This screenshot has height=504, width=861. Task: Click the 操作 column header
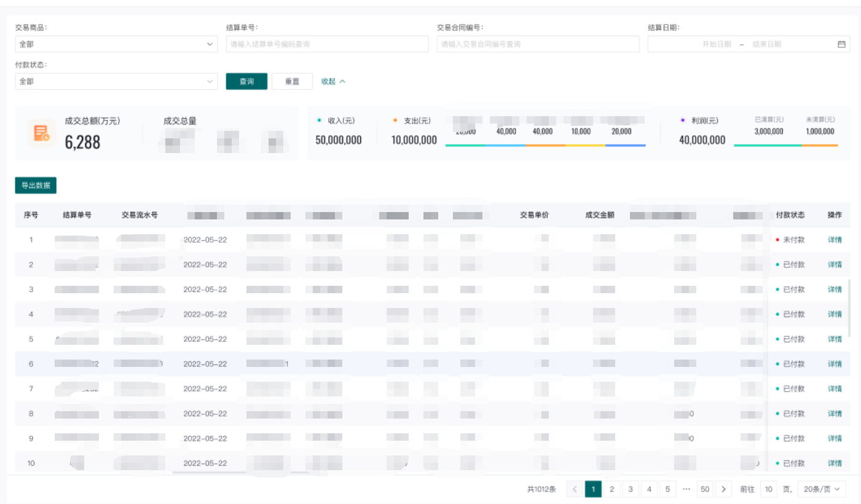tap(835, 215)
